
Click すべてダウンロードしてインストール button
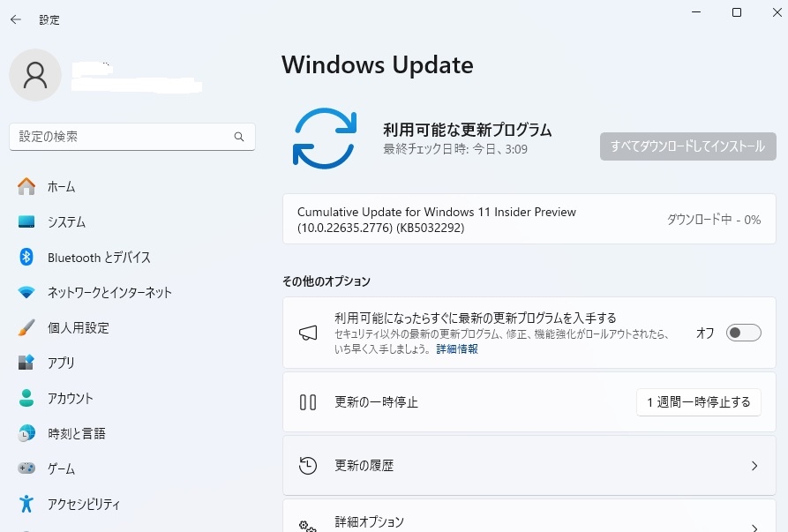click(687, 146)
